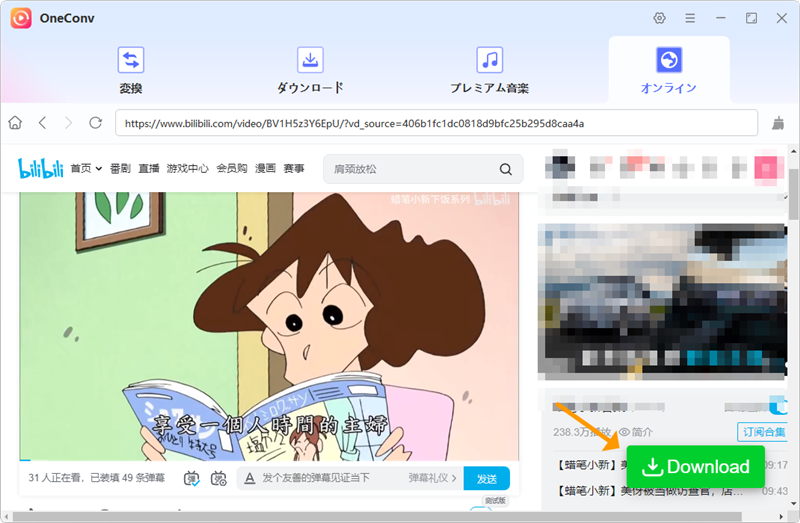Viewport: 800px width, 523px height.
Task: Navigate back with the left arrow
Action: click(42, 123)
